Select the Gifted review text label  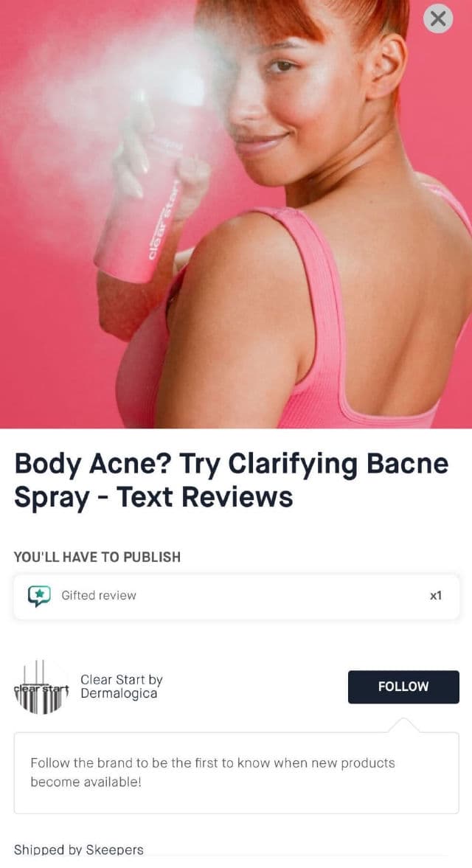[x=99, y=596]
